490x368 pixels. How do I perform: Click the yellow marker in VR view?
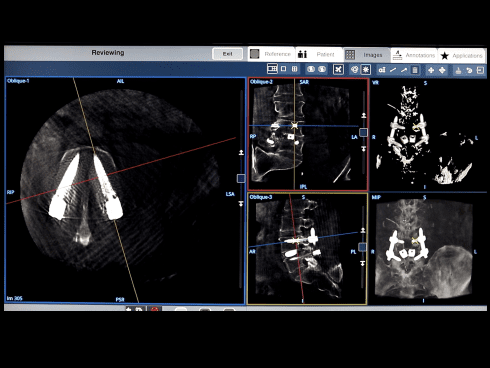415,126
